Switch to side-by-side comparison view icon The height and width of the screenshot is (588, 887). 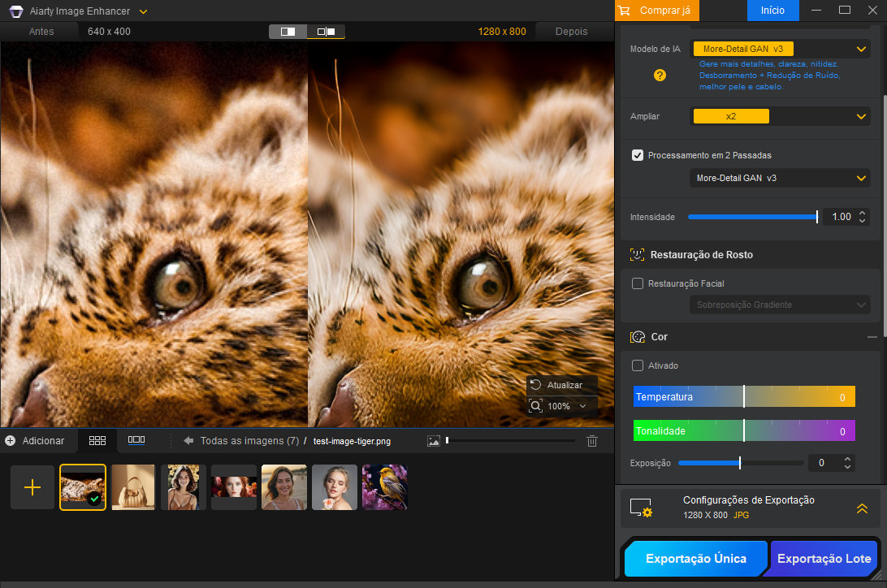coord(326,32)
